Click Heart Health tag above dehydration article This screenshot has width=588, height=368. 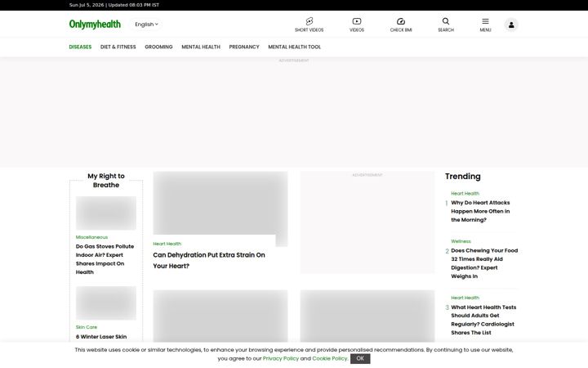167,244
